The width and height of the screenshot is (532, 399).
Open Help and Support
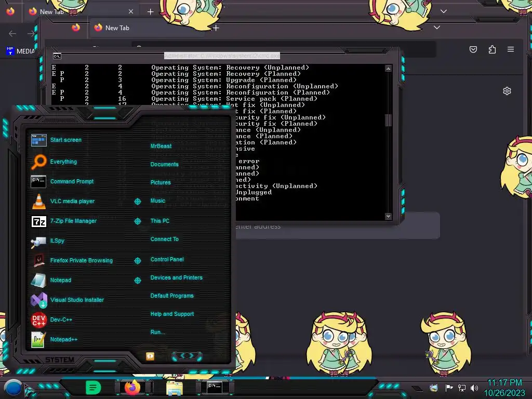tap(172, 314)
